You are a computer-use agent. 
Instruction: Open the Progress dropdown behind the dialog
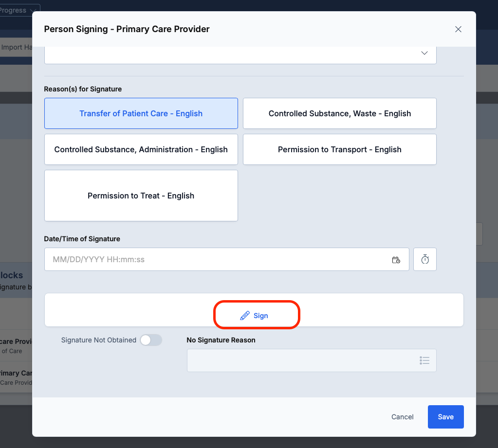click(19, 10)
